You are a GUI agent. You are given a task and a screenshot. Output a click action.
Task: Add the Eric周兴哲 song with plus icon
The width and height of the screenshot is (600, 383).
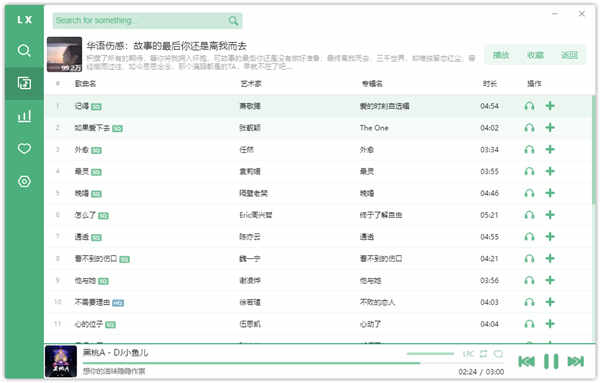click(x=550, y=215)
